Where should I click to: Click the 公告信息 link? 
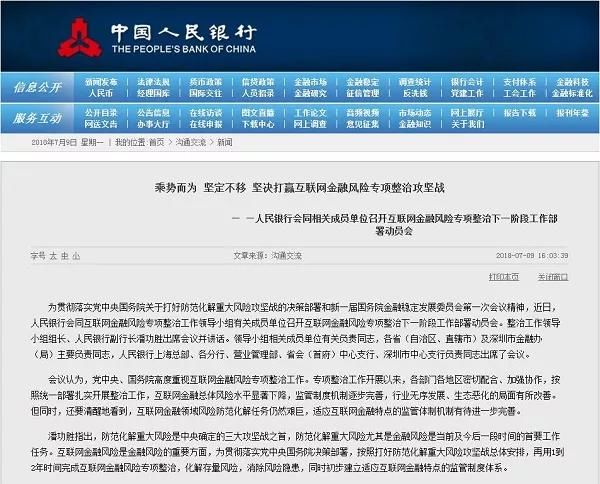tap(153, 113)
